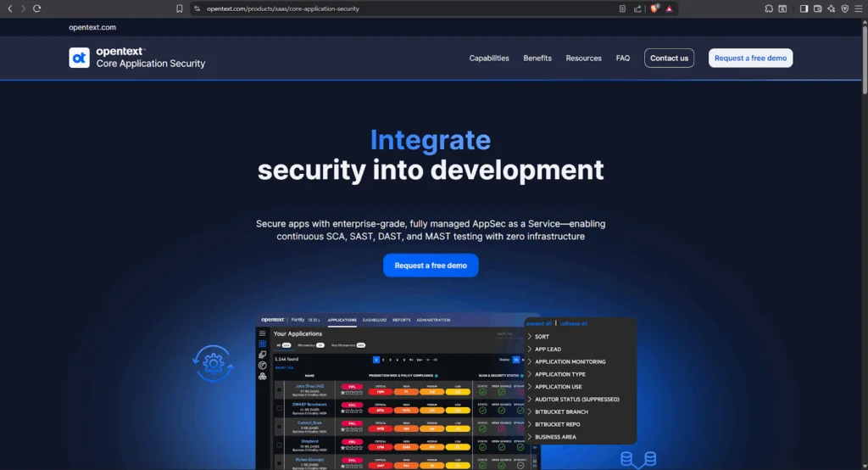Reload the page with the refresh icon

[37, 8]
